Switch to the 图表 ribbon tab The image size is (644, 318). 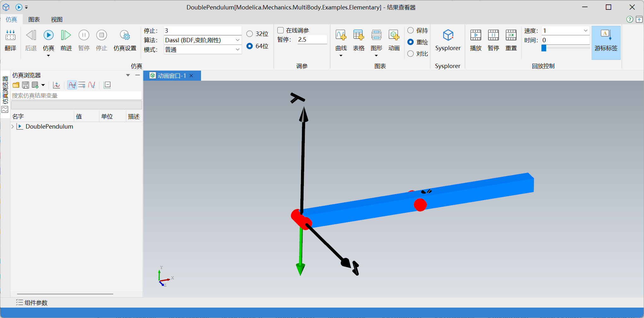pos(34,20)
